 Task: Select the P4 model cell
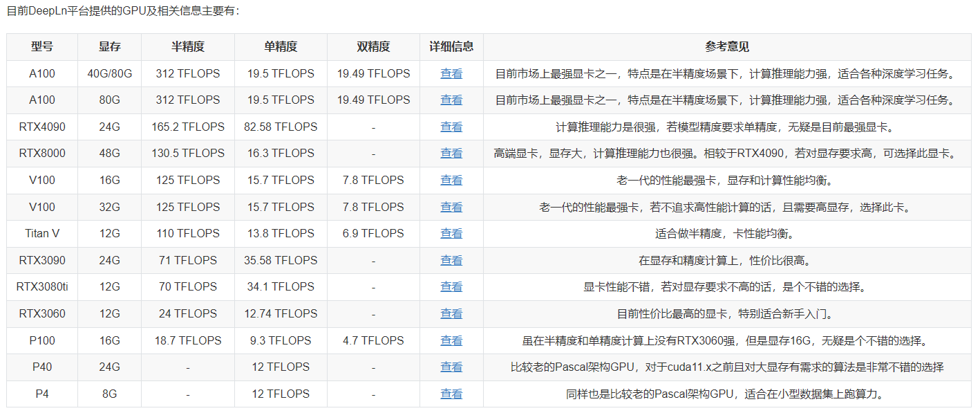click(x=42, y=394)
